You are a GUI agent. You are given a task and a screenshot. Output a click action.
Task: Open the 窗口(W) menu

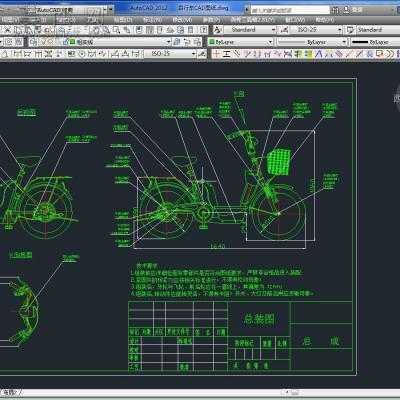pyautogui.click(x=295, y=20)
